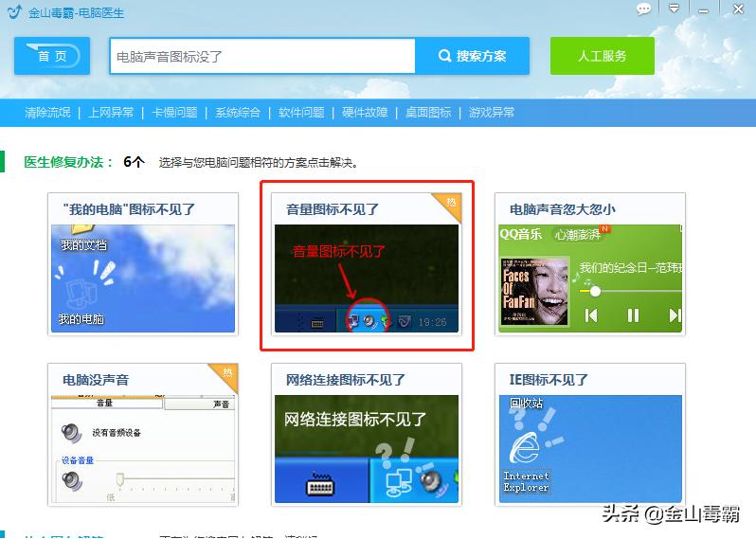
Task: Go to 首页 home button
Action: (52, 56)
